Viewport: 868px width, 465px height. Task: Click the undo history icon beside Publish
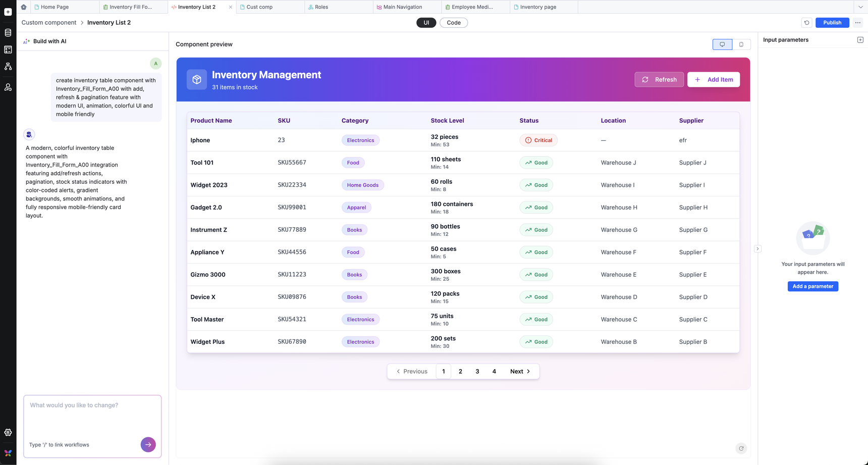click(x=806, y=23)
